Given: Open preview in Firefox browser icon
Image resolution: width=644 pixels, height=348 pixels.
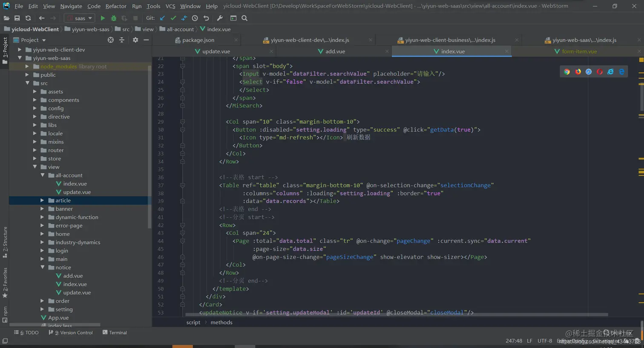Looking at the screenshot, I should (578, 72).
